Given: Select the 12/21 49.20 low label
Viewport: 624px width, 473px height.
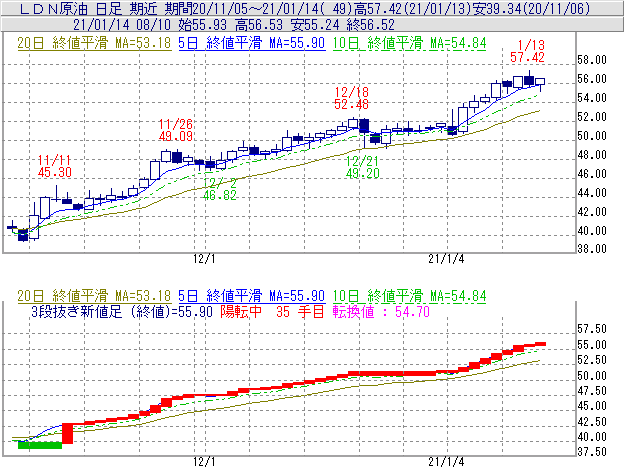Looking at the screenshot, I should coord(363,167).
